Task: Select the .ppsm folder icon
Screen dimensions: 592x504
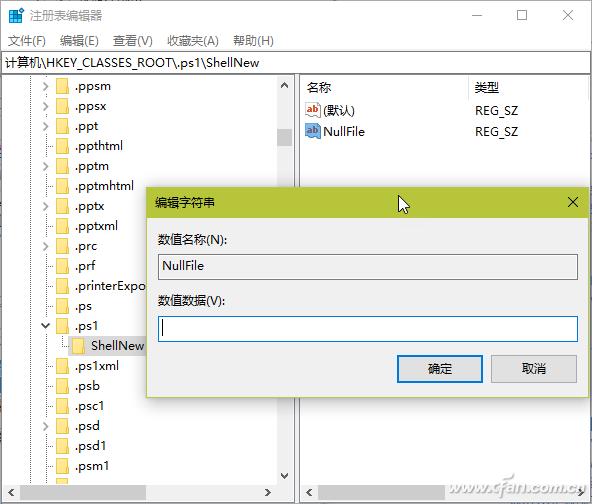Action: click(x=62, y=86)
